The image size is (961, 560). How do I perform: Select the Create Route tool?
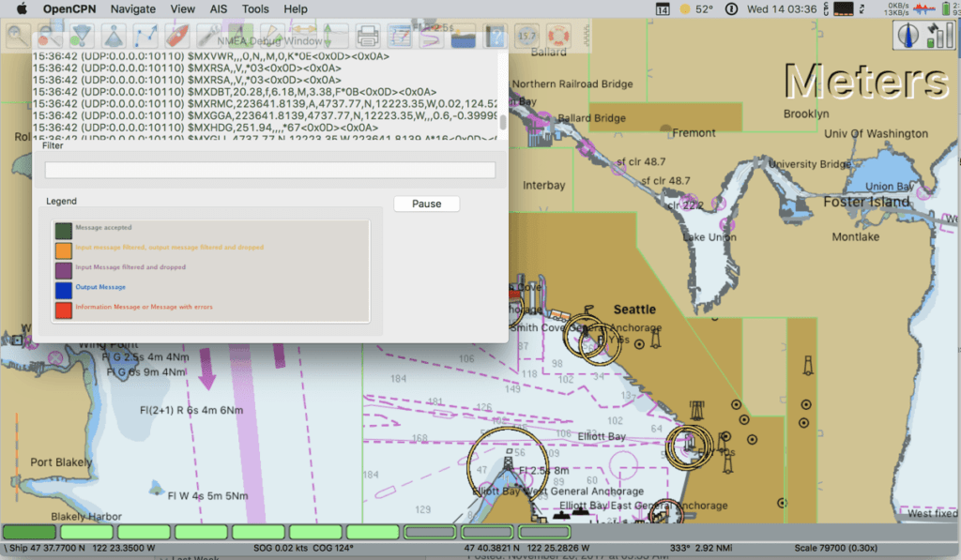(145, 37)
